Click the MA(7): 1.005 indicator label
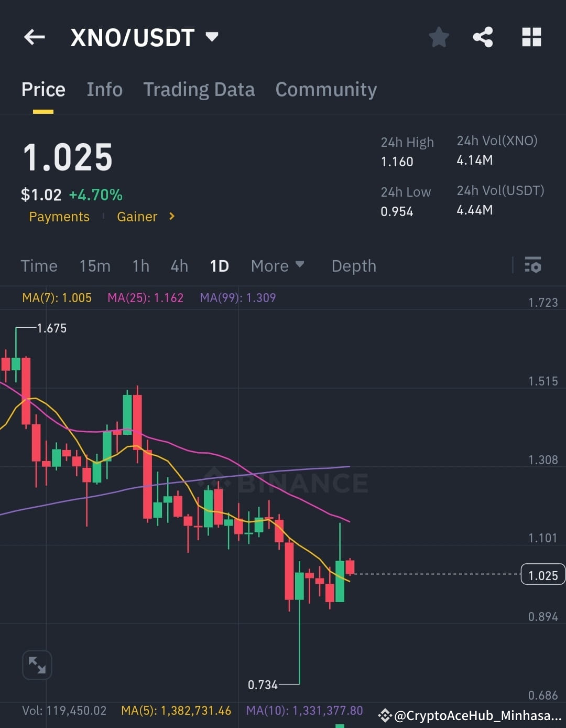Image resolution: width=566 pixels, height=728 pixels. 57,298
